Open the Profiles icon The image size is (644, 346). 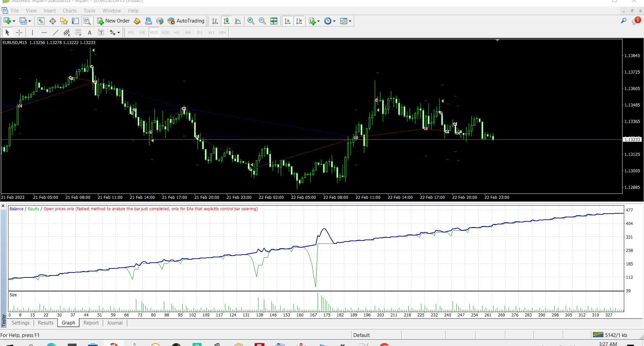pyautogui.click(x=23, y=21)
